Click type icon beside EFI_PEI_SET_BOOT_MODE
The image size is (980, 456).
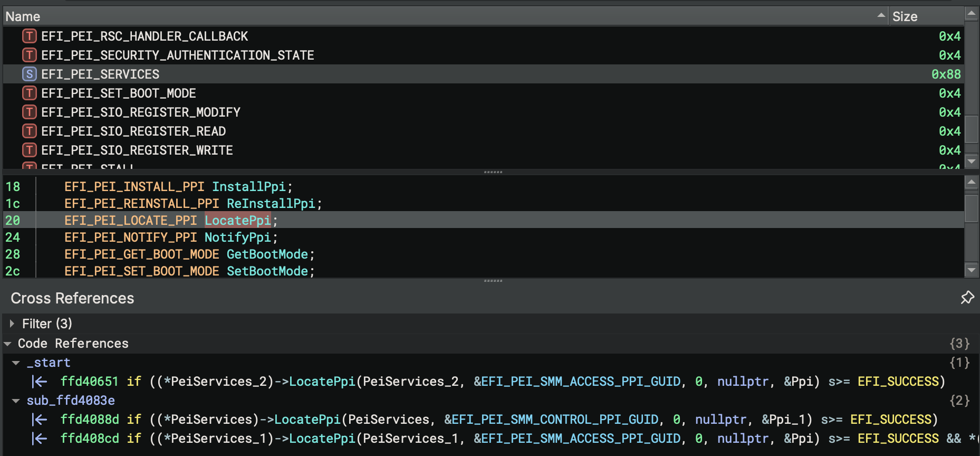(x=30, y=93)
